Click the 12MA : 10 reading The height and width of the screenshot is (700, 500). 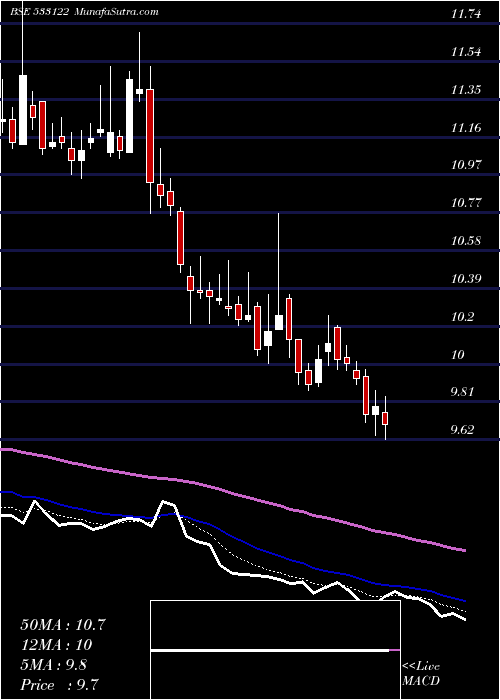tap(56, 645)
